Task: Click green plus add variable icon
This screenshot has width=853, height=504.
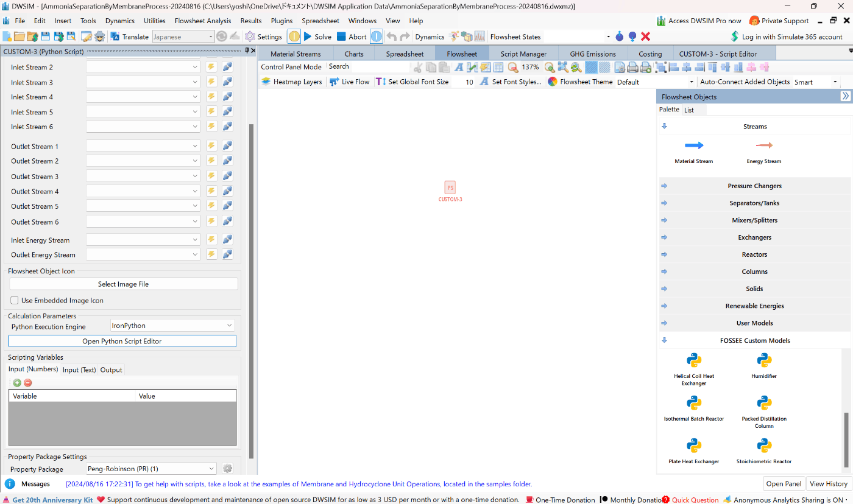Action: click(17, 383)
